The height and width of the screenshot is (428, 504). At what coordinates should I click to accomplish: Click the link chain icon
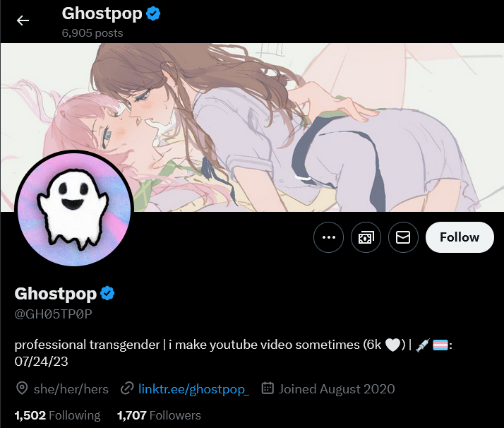(127, 388)
